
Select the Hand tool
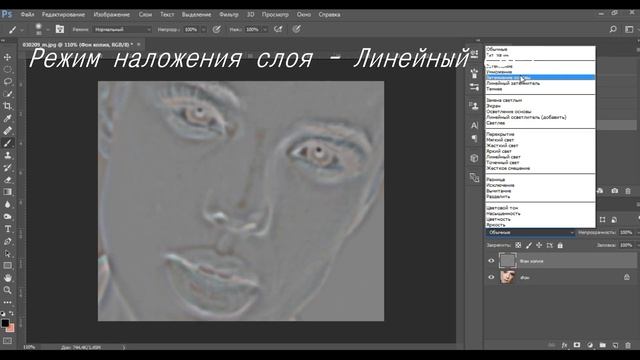pyautogui.click(x=7, y=278)
